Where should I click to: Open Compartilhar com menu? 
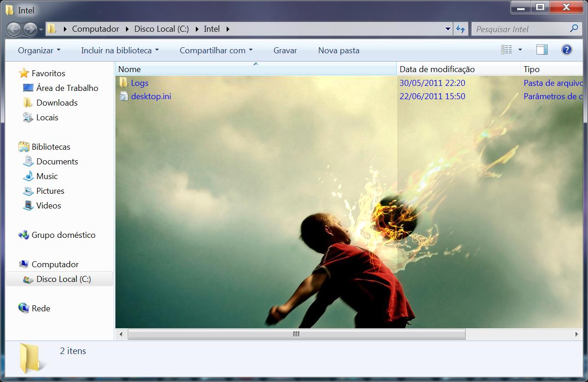click(x=216, y=51)
